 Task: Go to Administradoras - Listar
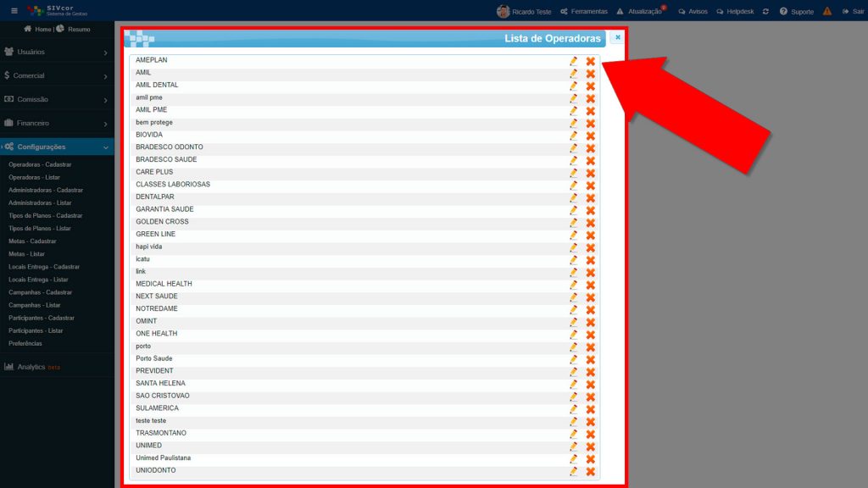(40, 203)
